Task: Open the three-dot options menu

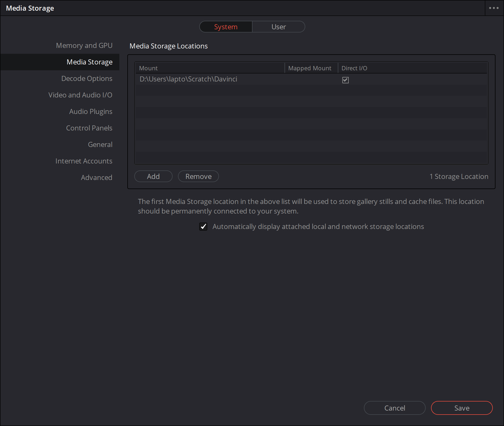Action: pyautogui.click(x=494, y=8)
